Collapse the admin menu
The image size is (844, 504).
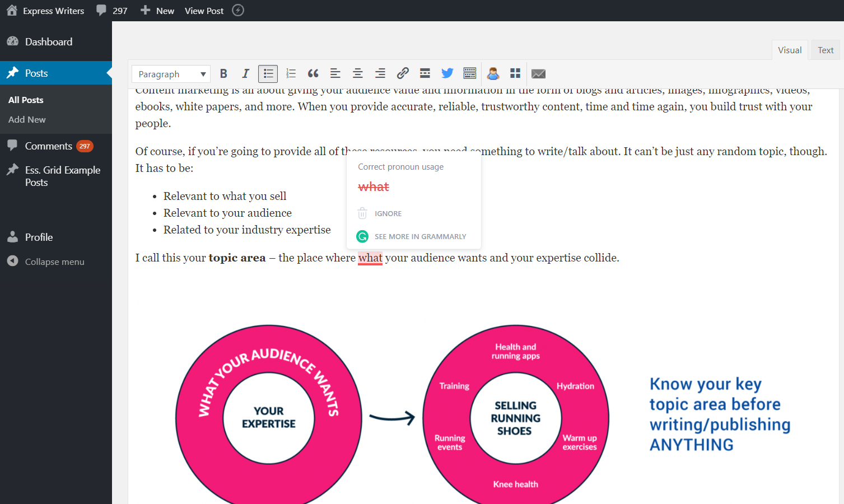coord(54,262)
